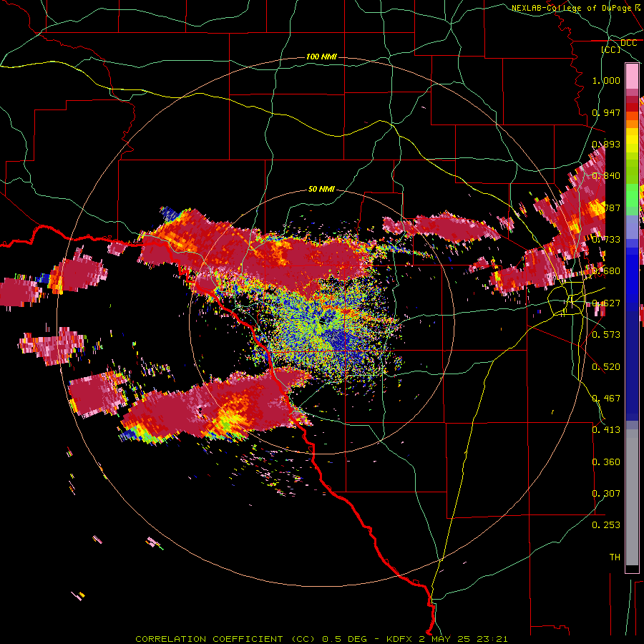Click the 0.840 scale value
Viewport: 644px width, 644px height.
(606, 176)
